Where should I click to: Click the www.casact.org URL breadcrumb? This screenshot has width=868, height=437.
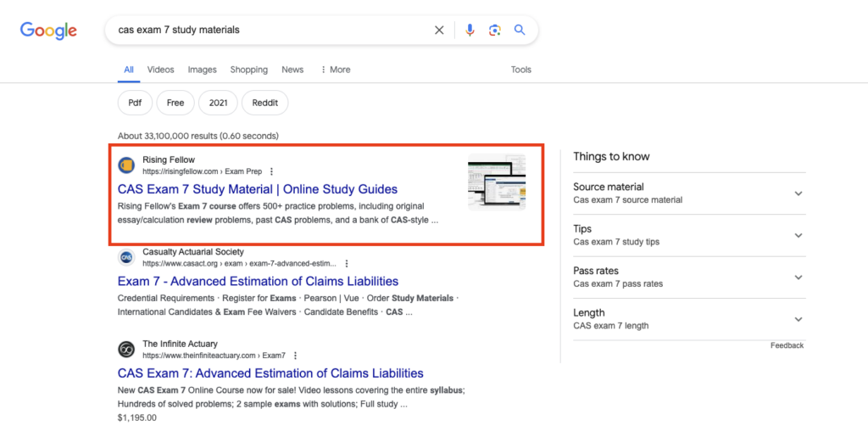point(239,264)
